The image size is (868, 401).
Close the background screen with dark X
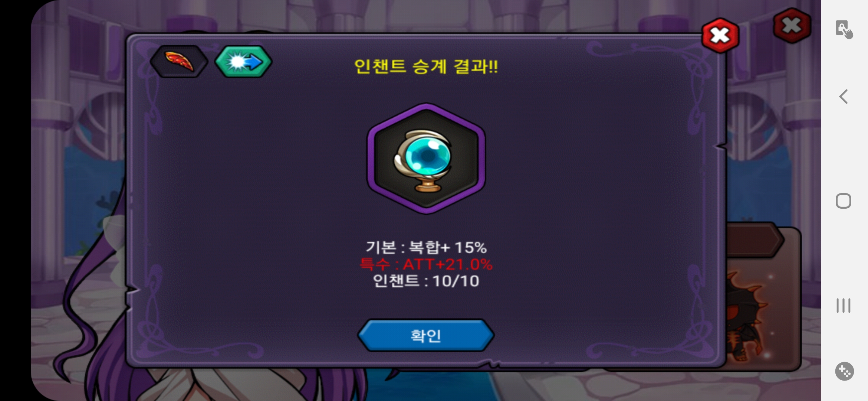click(x=792, y=25)
